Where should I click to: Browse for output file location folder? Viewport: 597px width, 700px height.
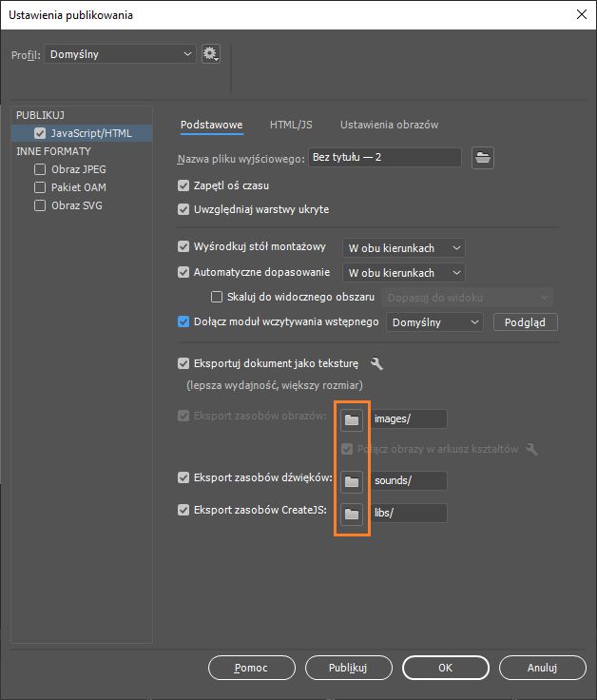pyautogui.click(x=484, y=158)
